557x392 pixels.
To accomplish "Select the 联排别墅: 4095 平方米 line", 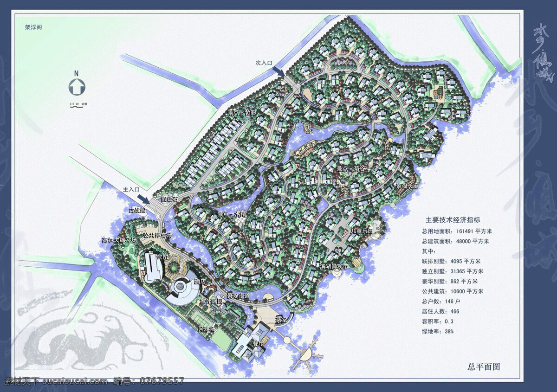I will [x=451, y=261].
